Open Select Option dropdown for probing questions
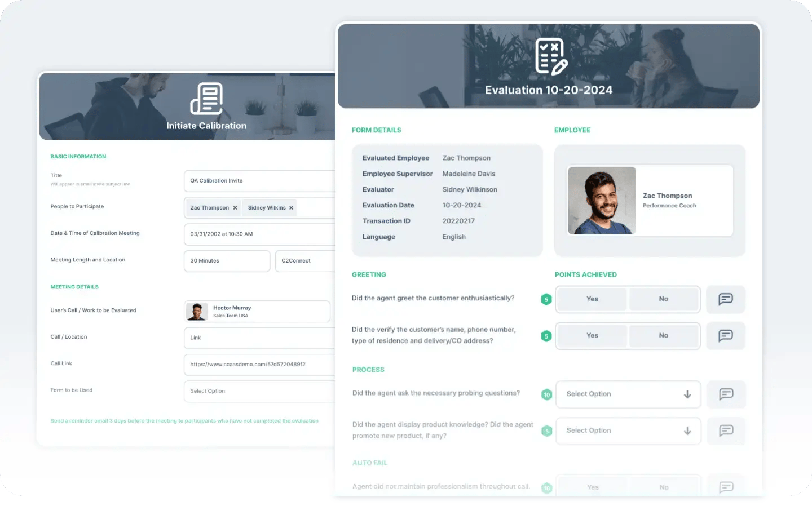The width and height of the screenshot is (812, 506). click(628, 394)
